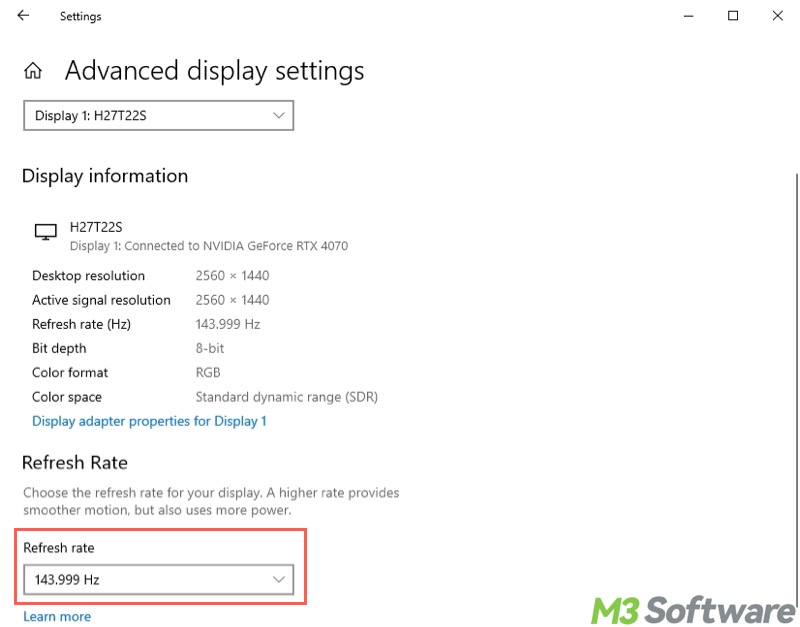The width and height of the screenshot is (800, 627).
Task: Open Display adapter properties for Display 1
Action: (x=149, y=421)
